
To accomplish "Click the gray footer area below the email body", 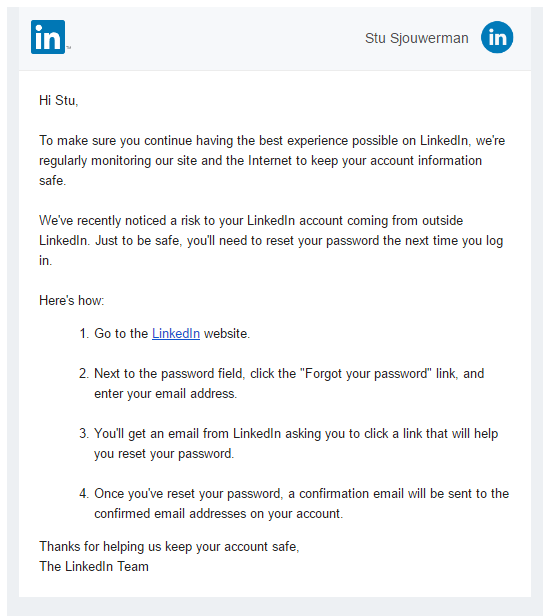I will coord(274,607).
